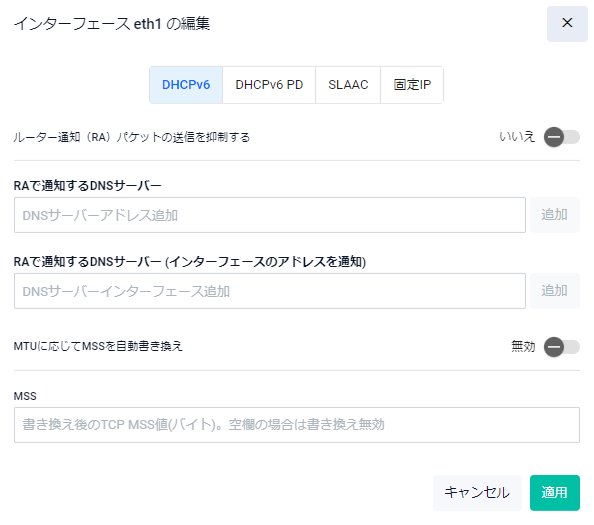This screenshot has width=594, height=525.
Task: Click the MSS field label
Action: (x=25, y=396)
